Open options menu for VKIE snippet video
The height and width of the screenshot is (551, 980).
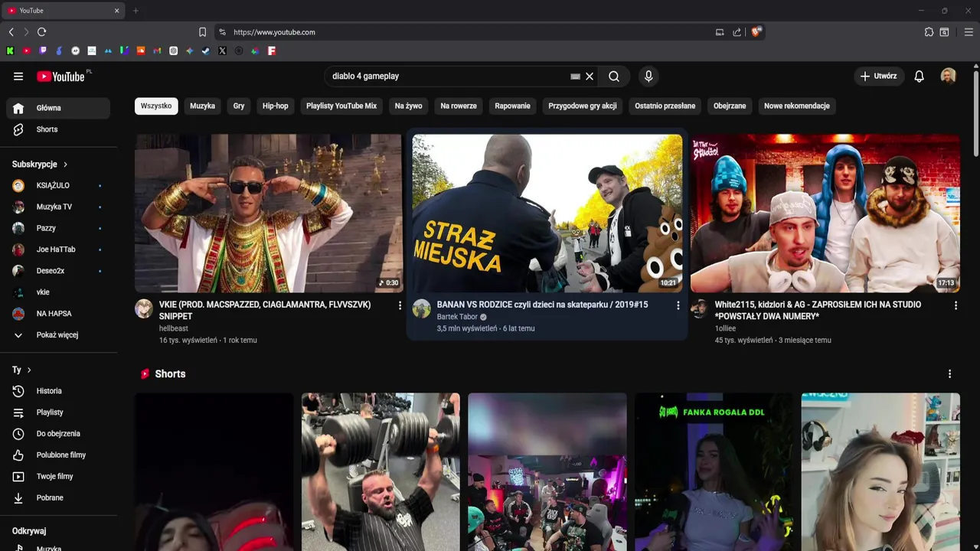pos(400,305)
